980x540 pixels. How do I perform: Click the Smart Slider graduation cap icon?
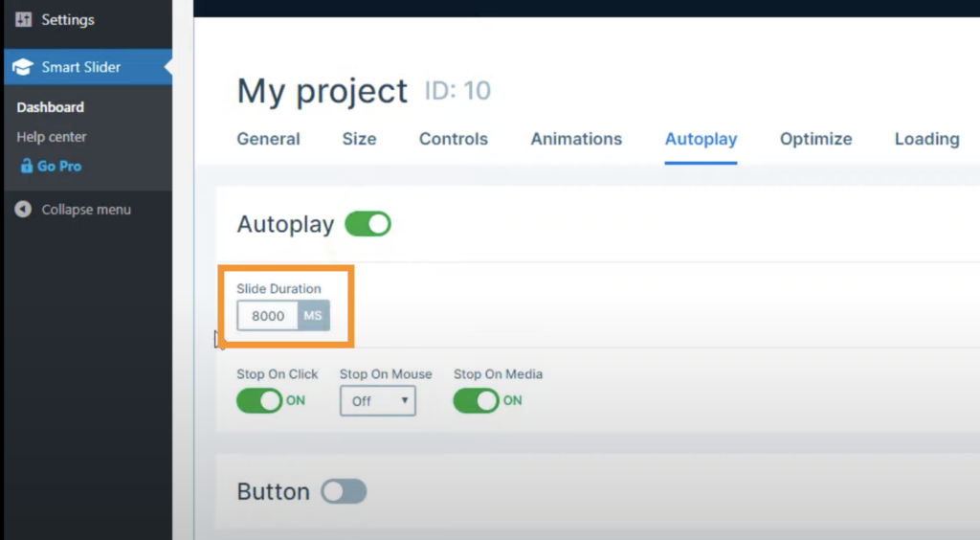tap(23, 67)
